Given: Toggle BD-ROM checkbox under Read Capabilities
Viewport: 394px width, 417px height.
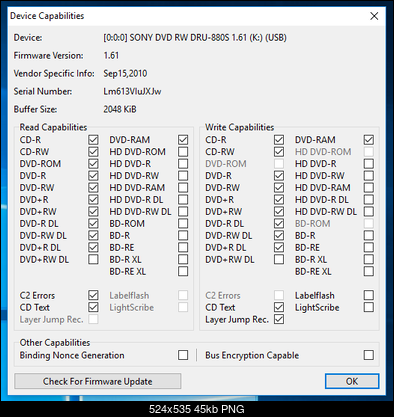Looking at the screenshot, I should tap(183, 224).
